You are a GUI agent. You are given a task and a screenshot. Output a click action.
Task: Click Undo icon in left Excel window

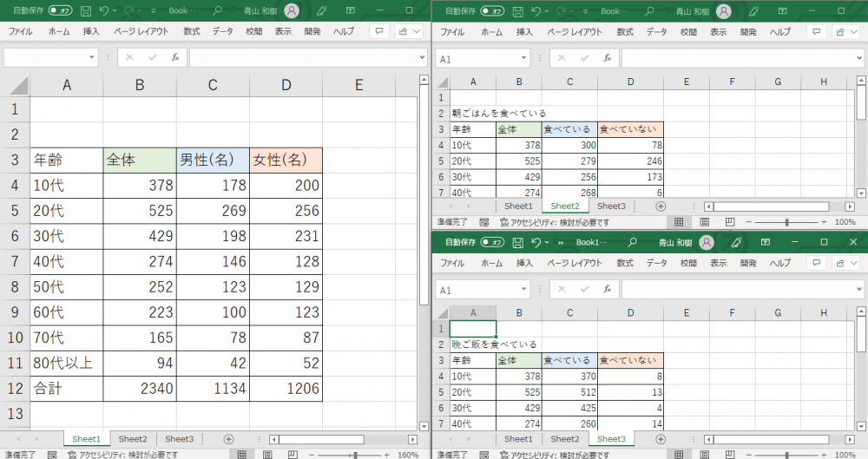[104, 10]
